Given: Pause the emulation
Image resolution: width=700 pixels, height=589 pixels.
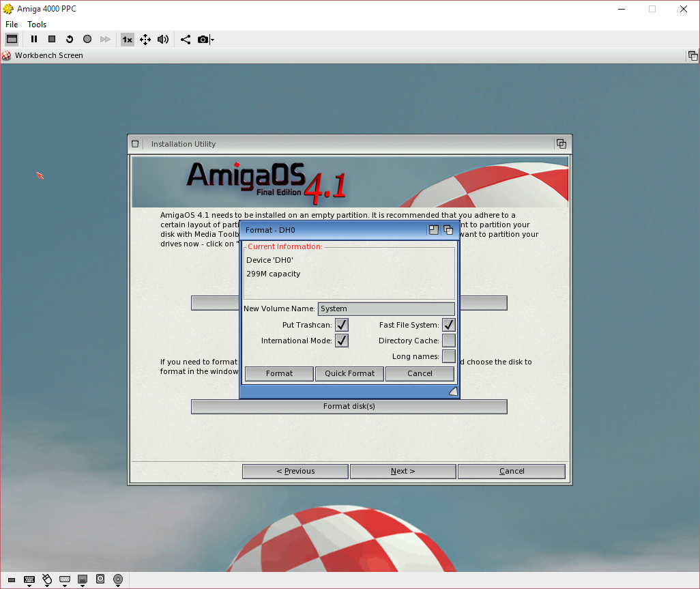Looking at the screenshot, I should (x=34, y=40).
